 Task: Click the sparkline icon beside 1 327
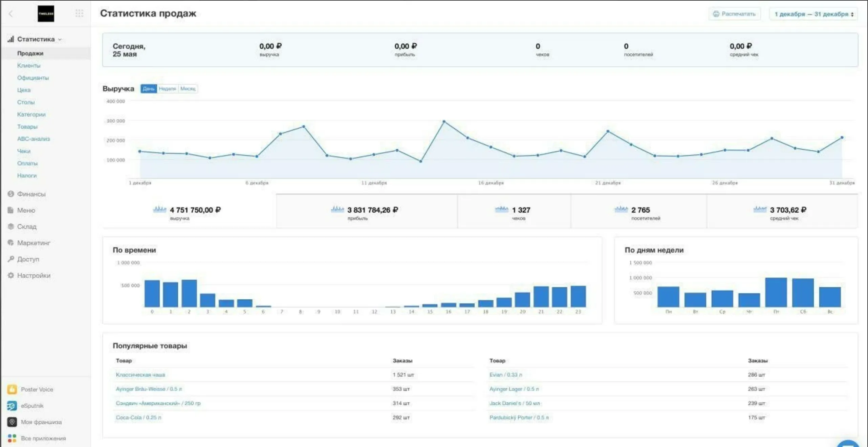pos(502,209)
